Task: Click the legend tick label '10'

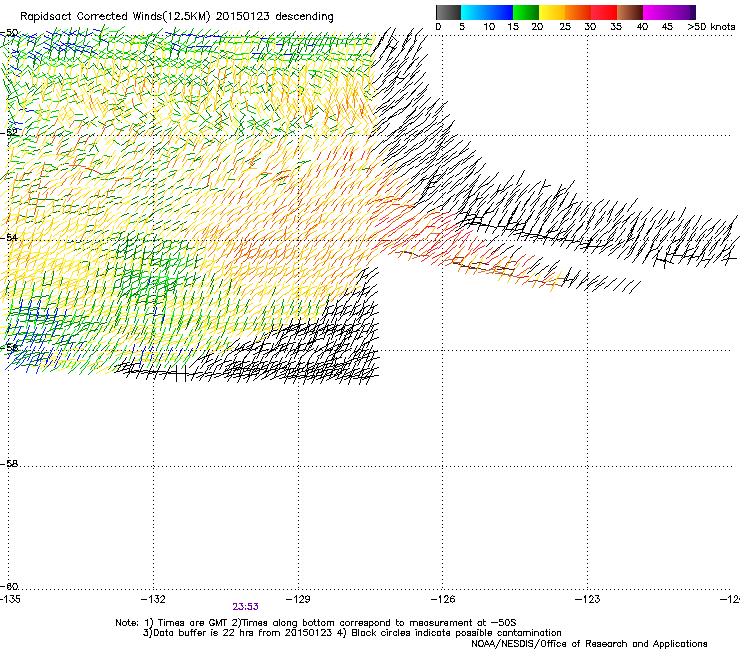Action: 489,26
